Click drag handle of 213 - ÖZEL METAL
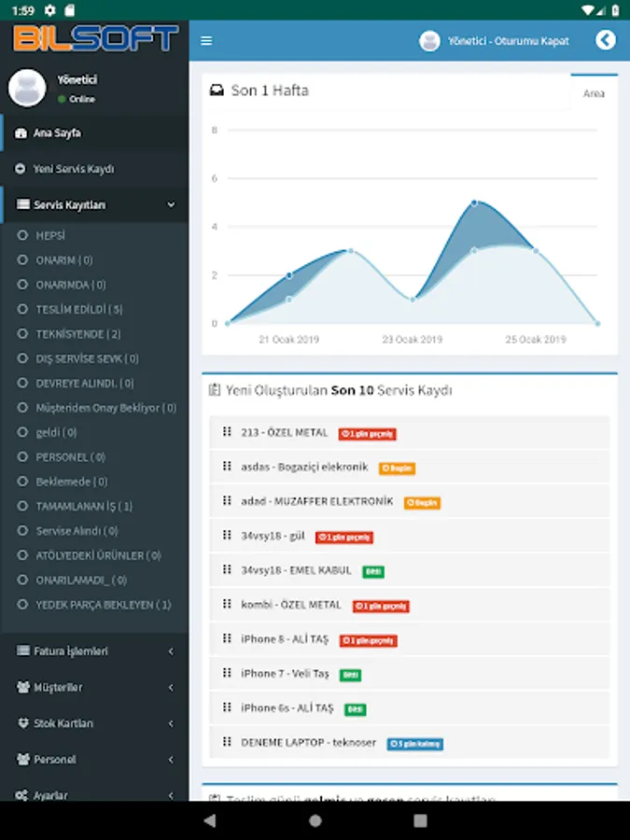 tap(227, 432)
